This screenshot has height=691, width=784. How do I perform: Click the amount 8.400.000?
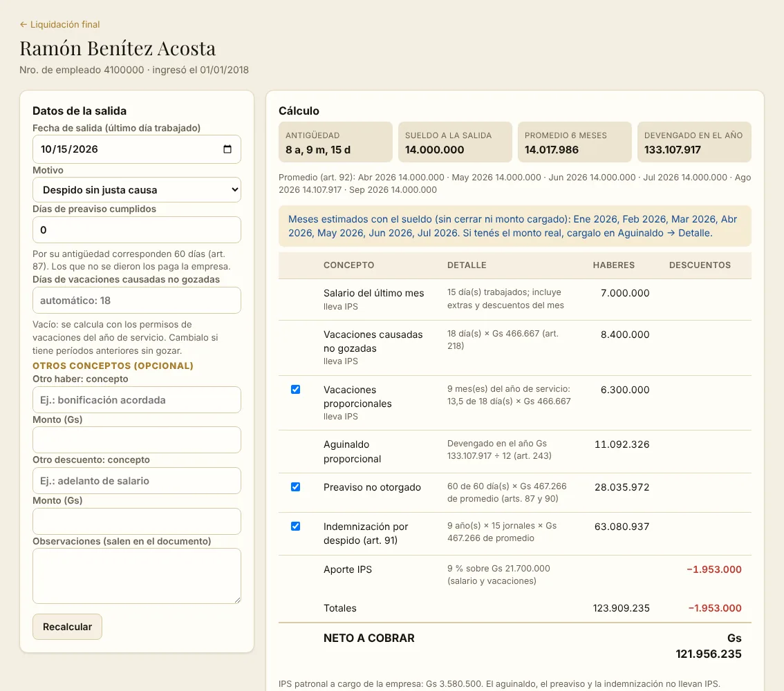(625, 334)
